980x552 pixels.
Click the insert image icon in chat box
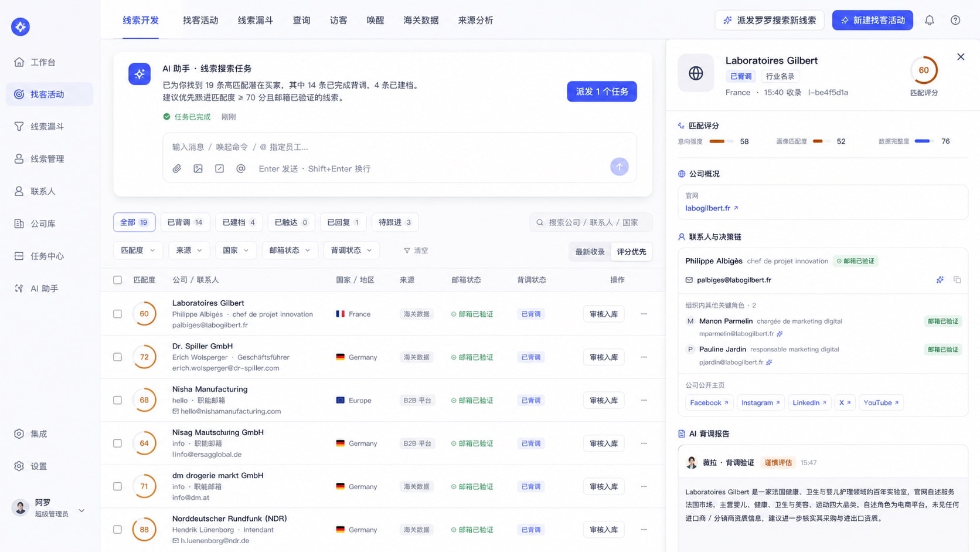(198, 169)
